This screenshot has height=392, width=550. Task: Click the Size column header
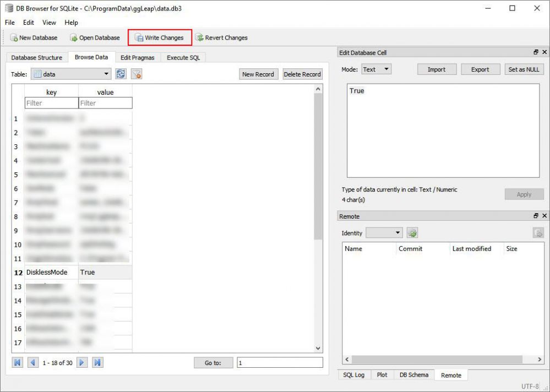(524, 249)
